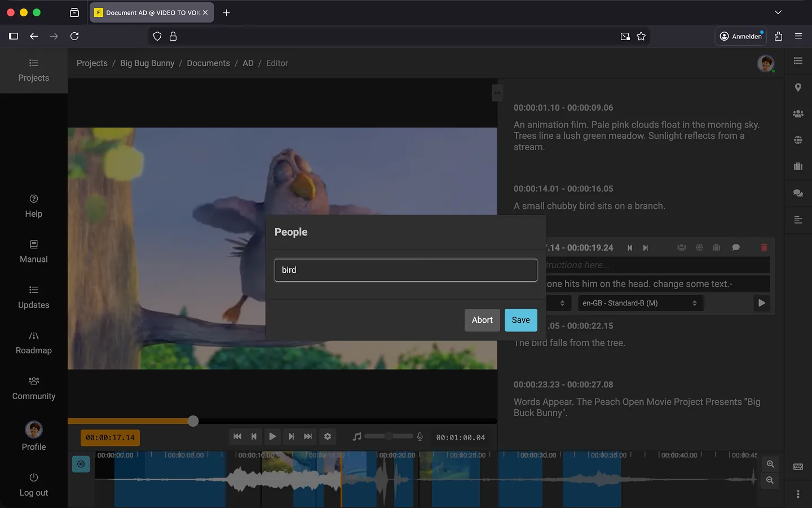Viewport: 812px width, 508px height.
Task: Open Documents in the breadcrumb
Action: pos(208,63)
